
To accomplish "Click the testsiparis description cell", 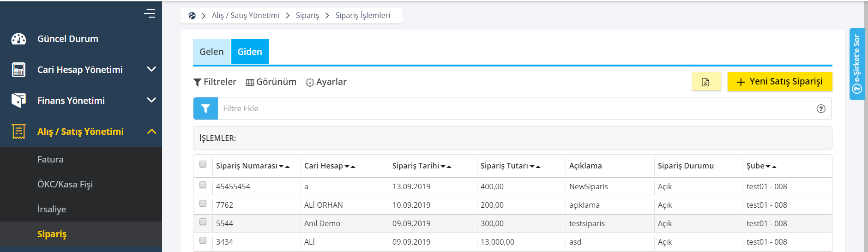I will click(x=587, y=223).
